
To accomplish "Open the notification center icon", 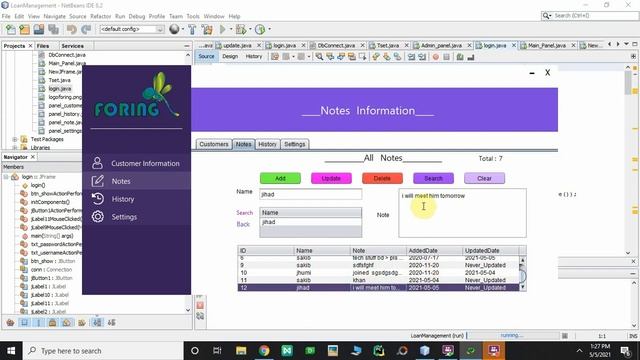I will pyautogui.click(x=625, y=351).
